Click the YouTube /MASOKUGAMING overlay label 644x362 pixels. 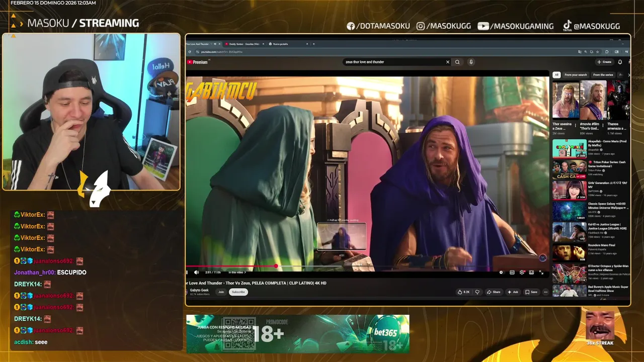pos(515,26)
